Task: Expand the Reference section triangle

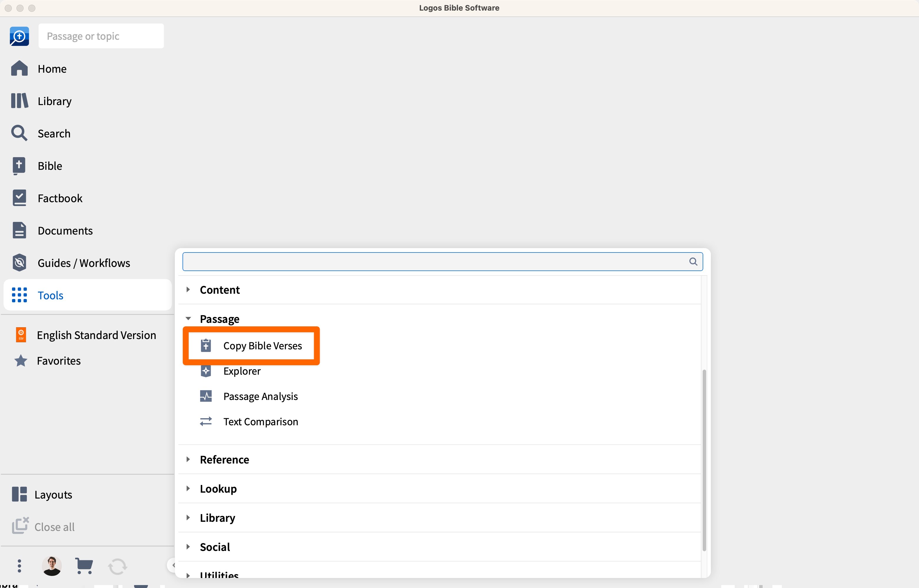Action: 188,459
